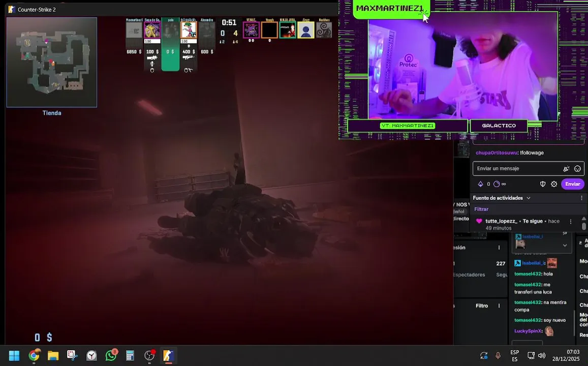Viewport: 588px width, 366px height.
Task: Click 6850 $ money value
Action: pos(134,52)
